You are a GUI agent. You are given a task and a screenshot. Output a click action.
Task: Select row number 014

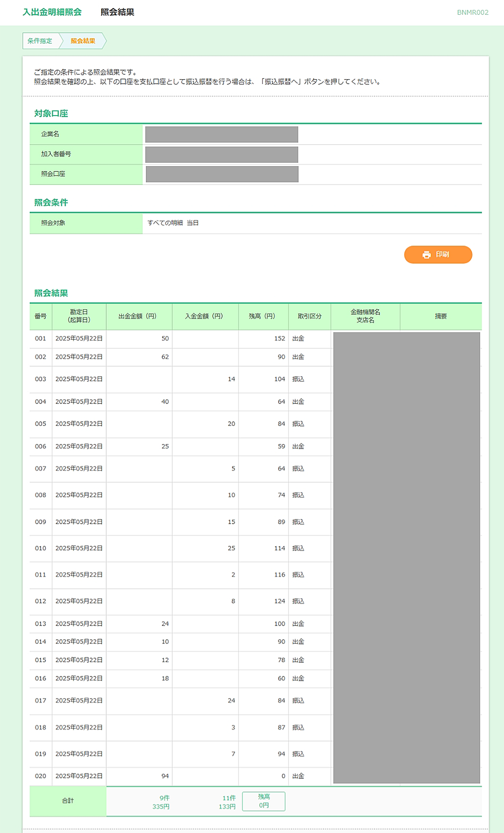coord(41,642)
